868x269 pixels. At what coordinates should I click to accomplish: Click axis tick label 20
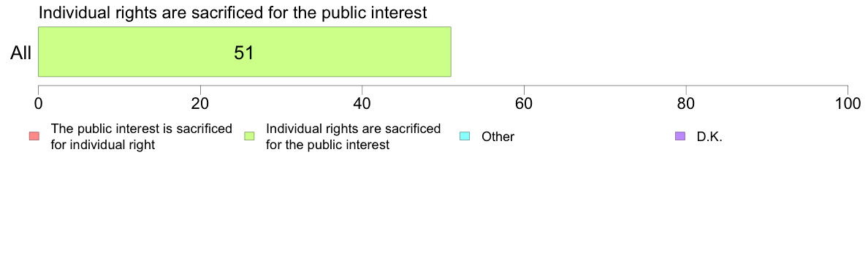pyautogui.click(x=200, y=104)
